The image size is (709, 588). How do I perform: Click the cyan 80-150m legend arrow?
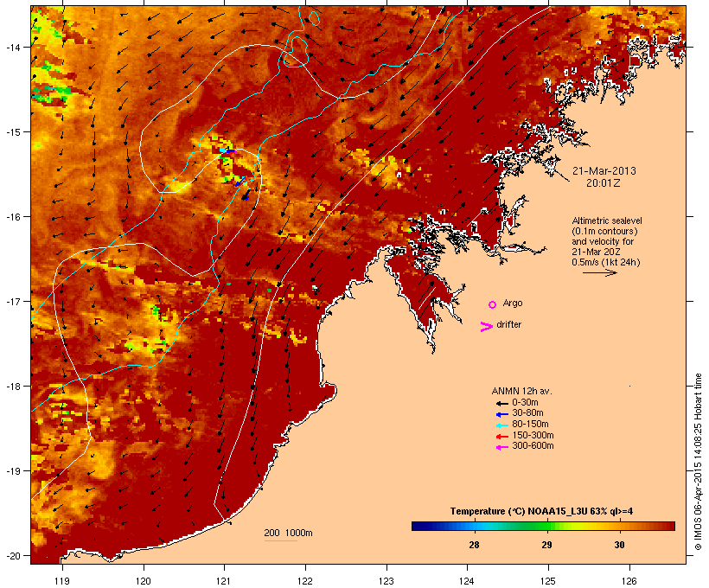(x=501, y=425)
